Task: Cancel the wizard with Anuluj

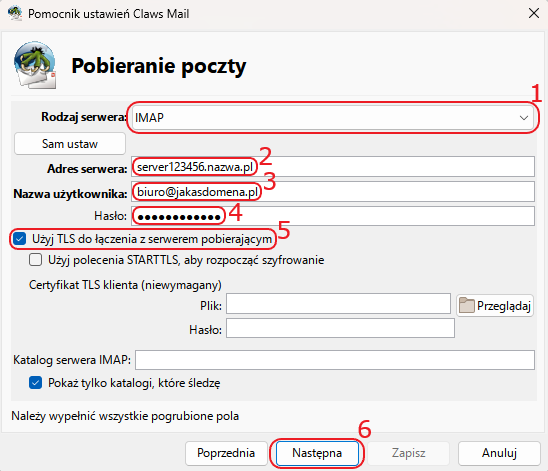Action: click(x=499, y=453)
